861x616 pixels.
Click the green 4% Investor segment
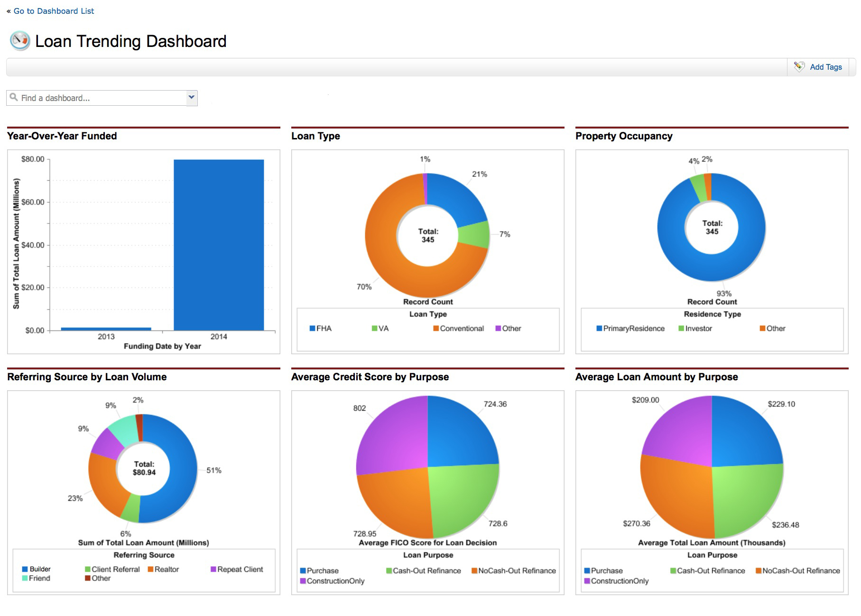(699, 188)
